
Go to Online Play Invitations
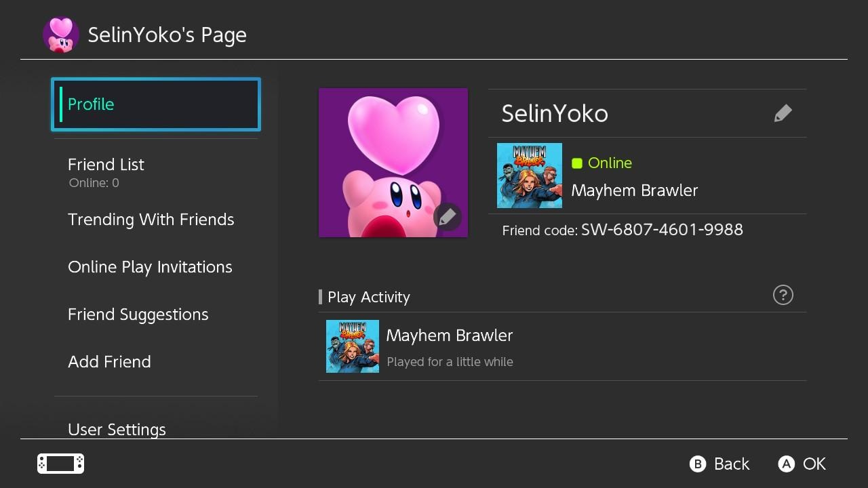(x=156, y=267)
